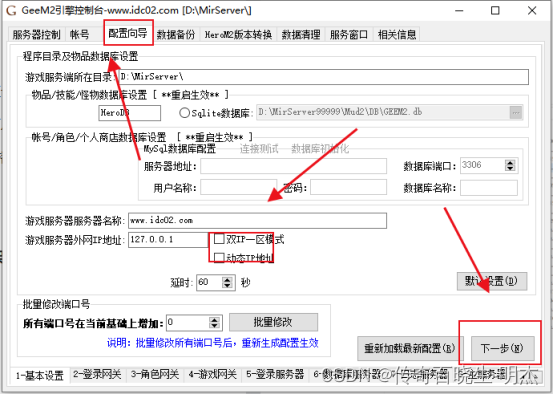Screen dimensions: 554x394
Task: Click the 默认设置(D) button
Action: tap(491, 281)
